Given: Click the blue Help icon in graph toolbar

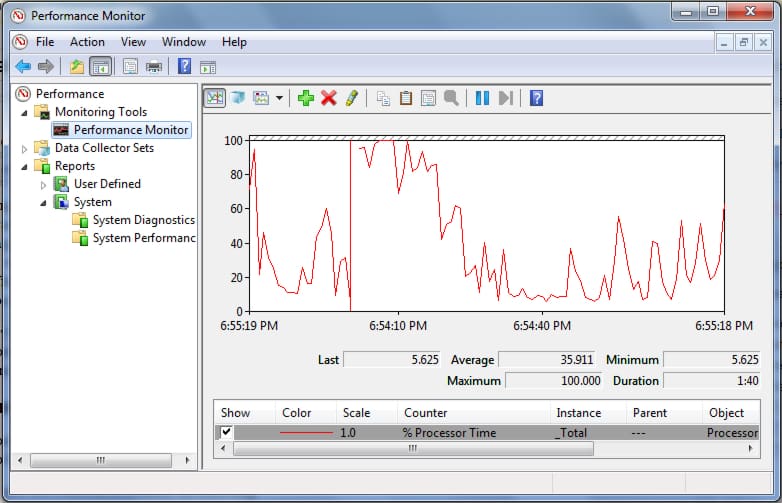Looking at the screenshot, I should pyautogui.click(x=536, y=98).
